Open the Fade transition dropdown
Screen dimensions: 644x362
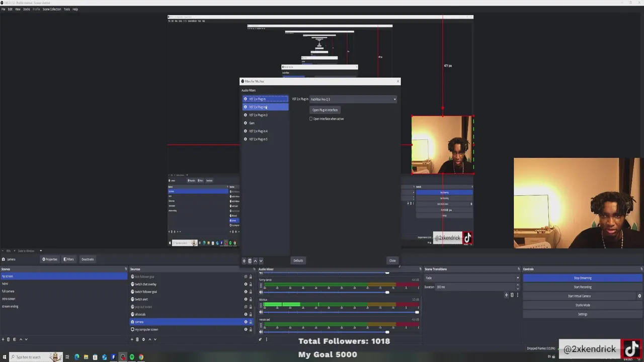click(x=472, y=278)
